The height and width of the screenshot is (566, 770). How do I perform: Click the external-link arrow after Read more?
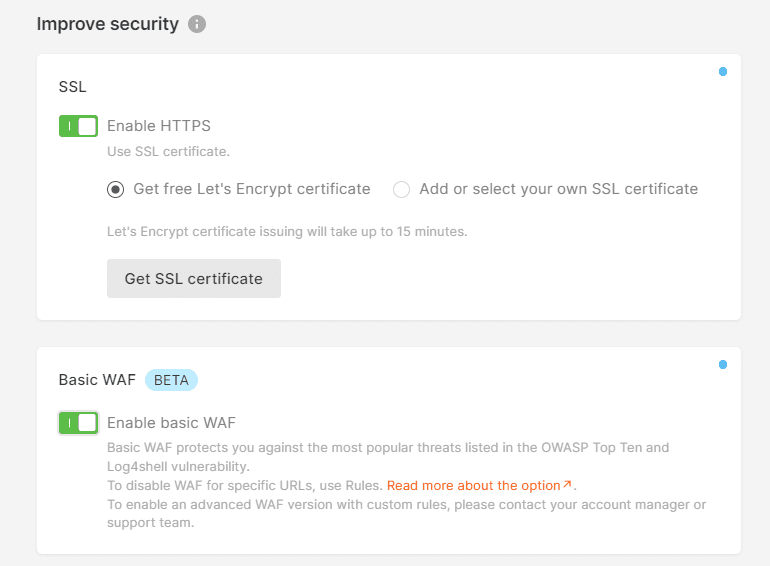pyautogui.click(x=567, y=485)
